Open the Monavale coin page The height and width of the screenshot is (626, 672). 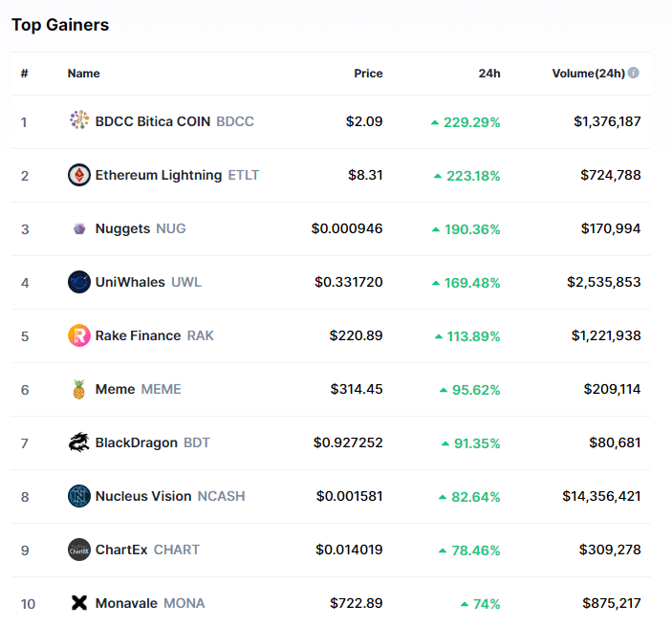click(x=126, y=603)
